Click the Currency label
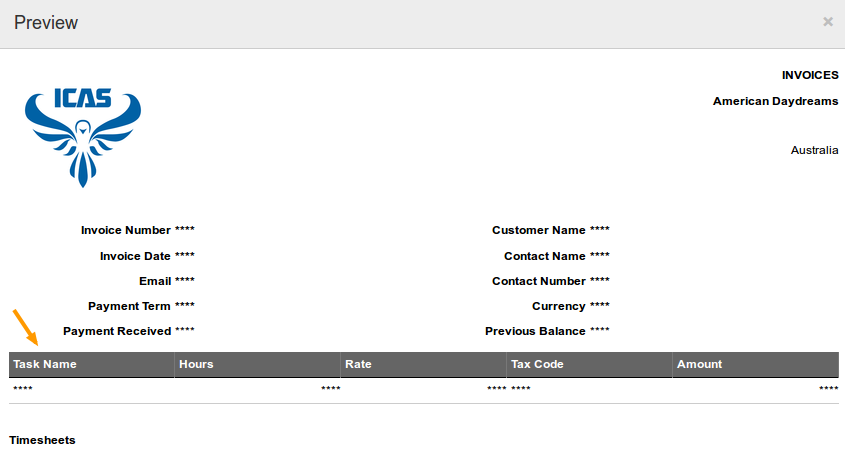This screenshot has width=845, height=450. (558, 306)
